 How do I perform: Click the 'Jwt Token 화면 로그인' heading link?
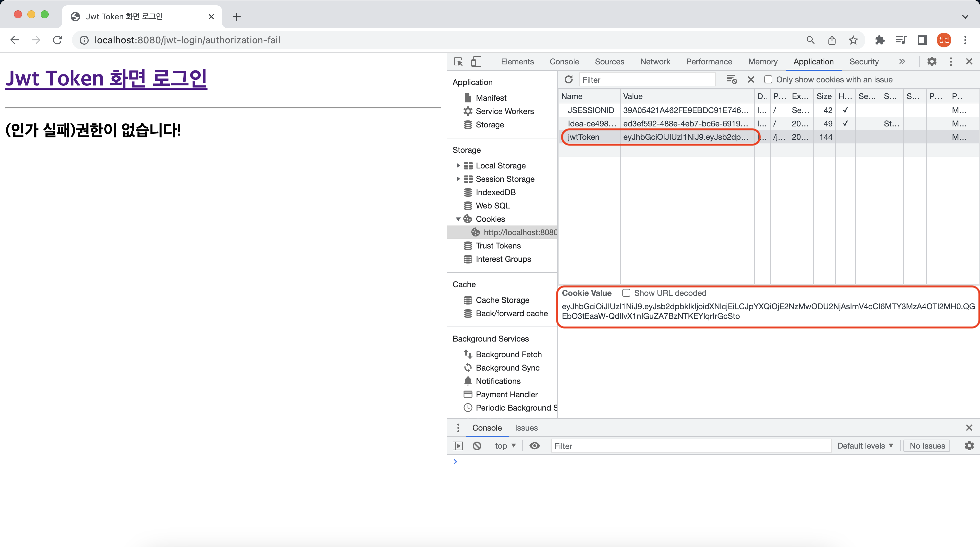click(106, 78)
